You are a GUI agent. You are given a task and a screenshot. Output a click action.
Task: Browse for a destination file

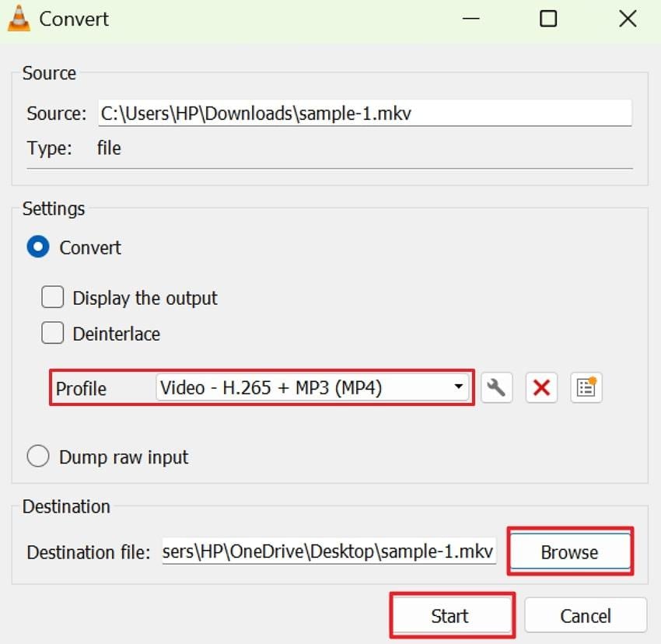click(570, 551)
